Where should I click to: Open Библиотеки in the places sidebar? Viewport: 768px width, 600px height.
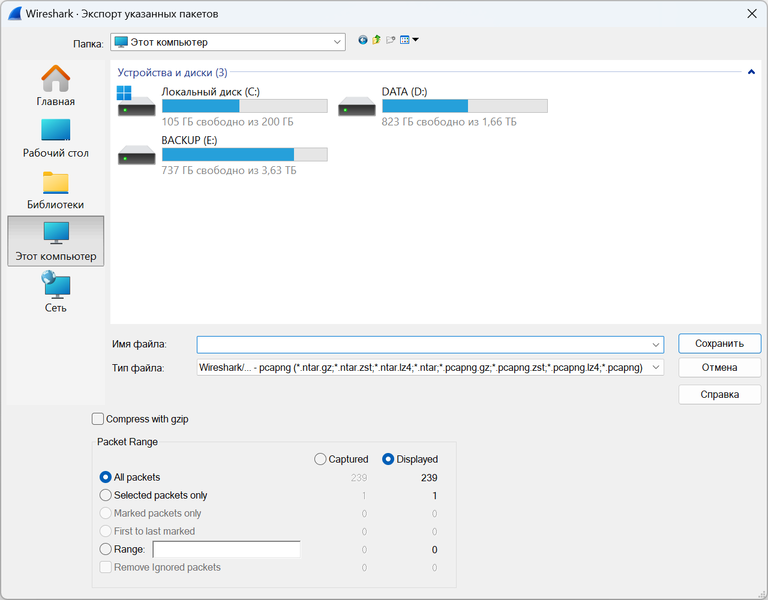click(x=55, y=191)
